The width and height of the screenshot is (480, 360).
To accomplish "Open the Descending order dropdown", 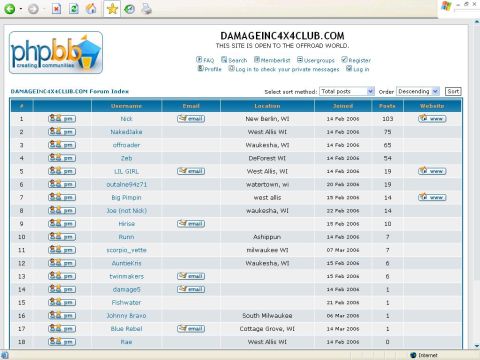I will (x=418, y=91).
